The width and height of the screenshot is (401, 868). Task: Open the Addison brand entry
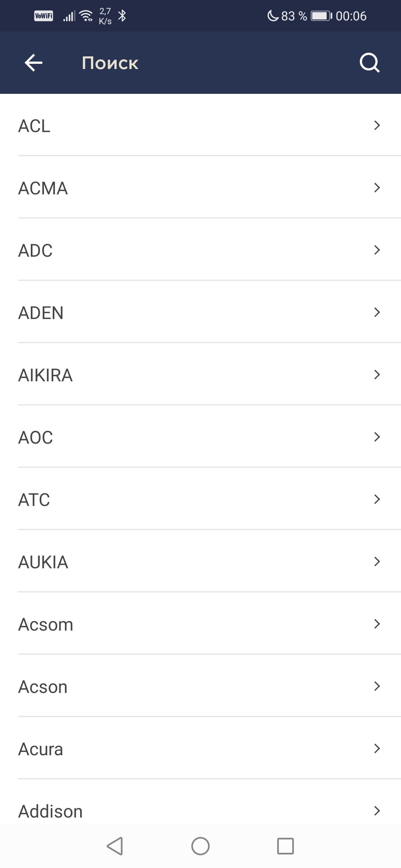coord(50,811)
